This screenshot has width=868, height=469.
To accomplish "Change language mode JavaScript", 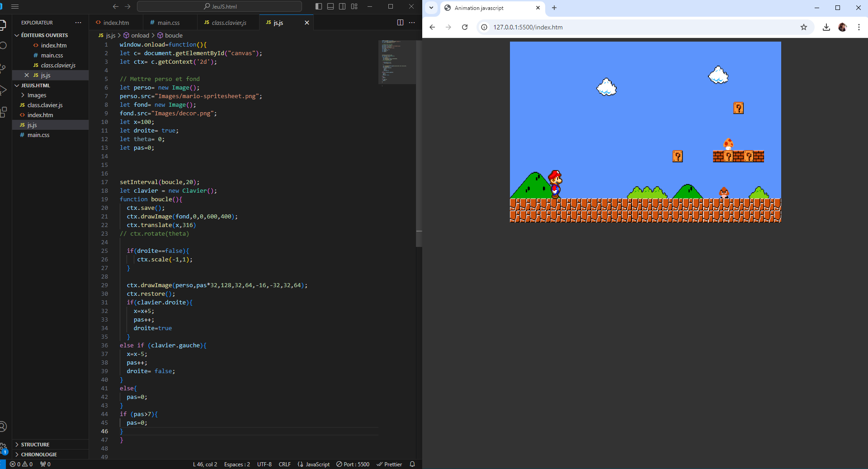I will pos(314,464).
